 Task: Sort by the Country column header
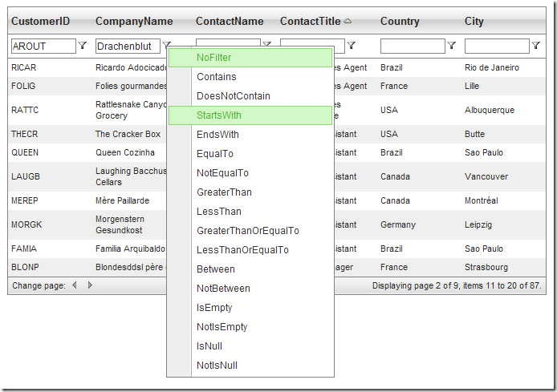(x=400, y=22)
